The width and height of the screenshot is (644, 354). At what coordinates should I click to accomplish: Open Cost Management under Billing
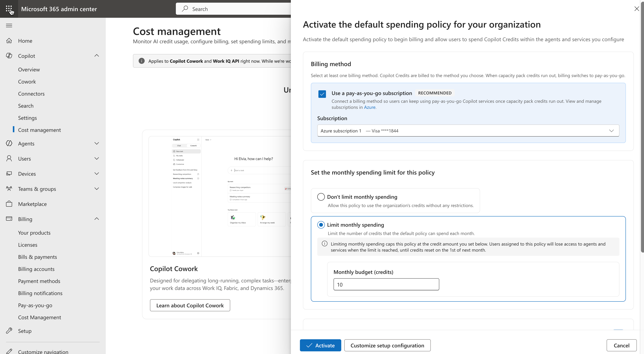pyautogui.click(x=39, y=317)
